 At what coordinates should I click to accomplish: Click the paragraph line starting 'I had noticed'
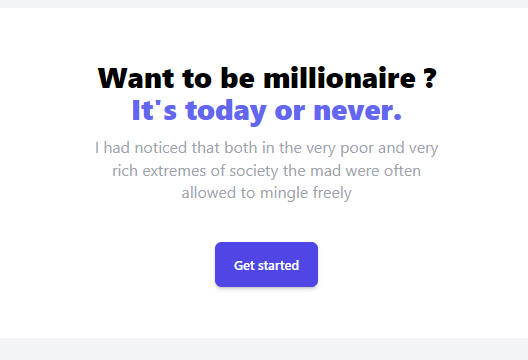[x=266, y=148]
